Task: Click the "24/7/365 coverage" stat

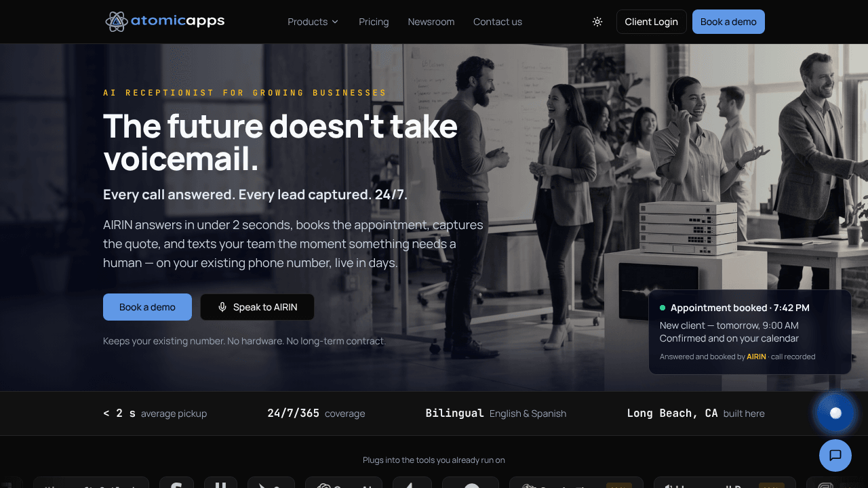Action: (x=316, y=413)
